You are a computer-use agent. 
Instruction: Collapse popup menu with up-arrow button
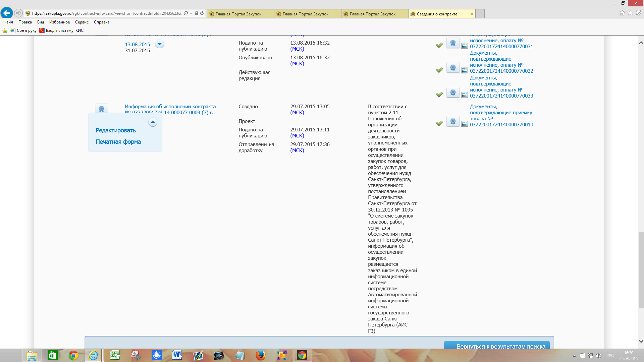(153, 122)
